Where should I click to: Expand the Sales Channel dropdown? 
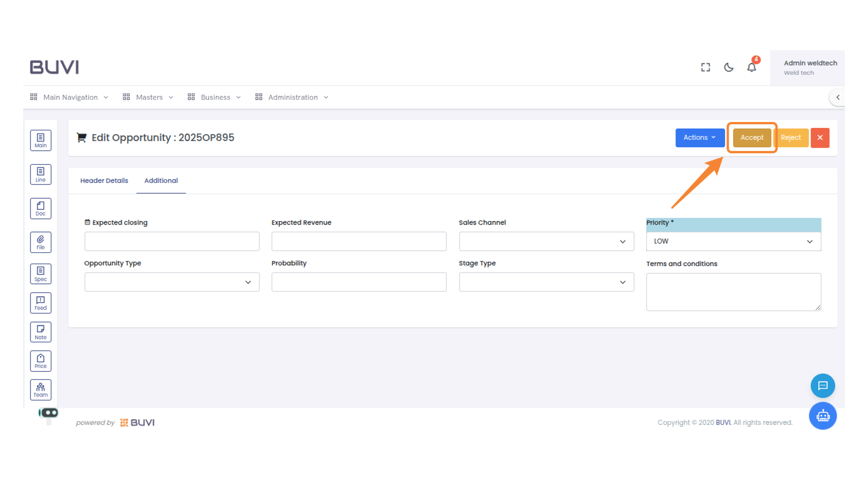point(546,241)
